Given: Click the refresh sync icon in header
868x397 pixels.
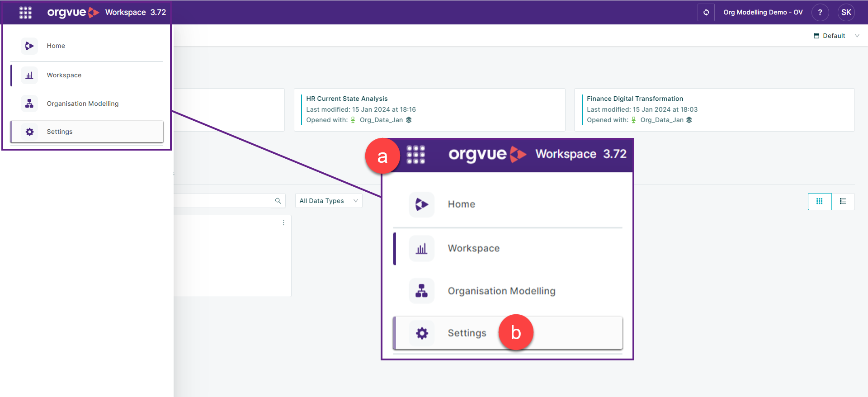Looking at the screenshot, I should 706,12.
